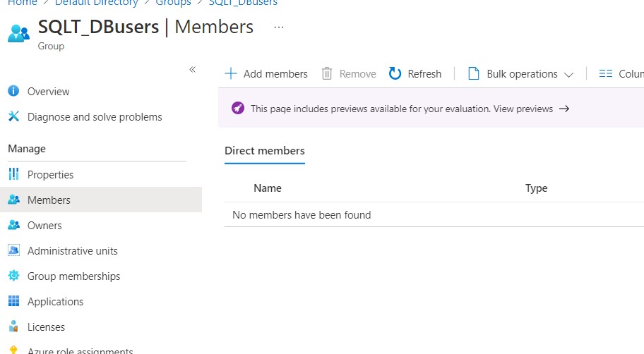Click the View previews arrow
This screenshot has width=644, height=354.
564,109
